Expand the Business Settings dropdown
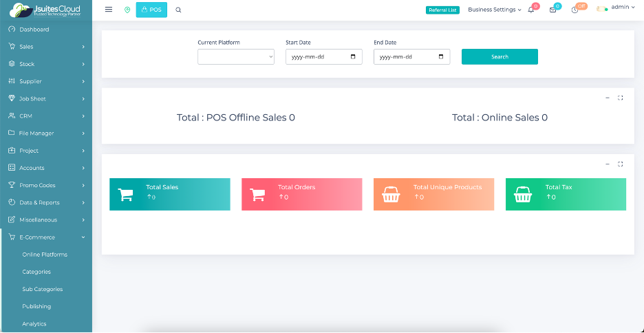644x333 pixels. pos(494,10)
